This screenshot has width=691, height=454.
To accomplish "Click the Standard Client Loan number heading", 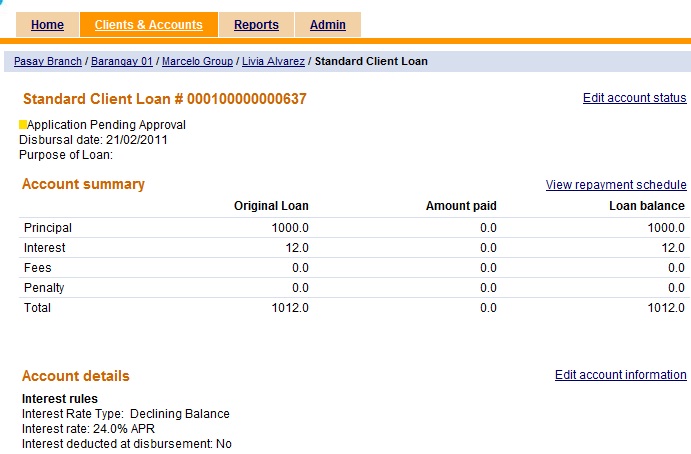I will pyautogui.click(x=164, y=99).
